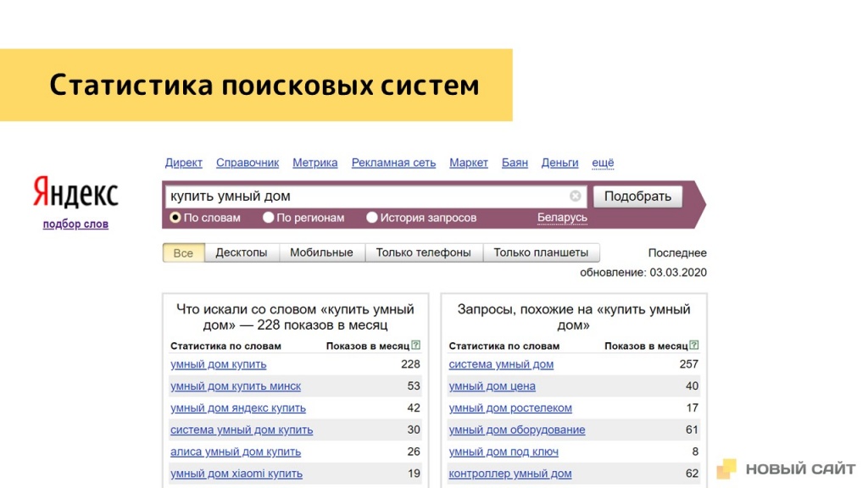
Task: Click the Яндекс logo
Action: click(x=75, y=193)
